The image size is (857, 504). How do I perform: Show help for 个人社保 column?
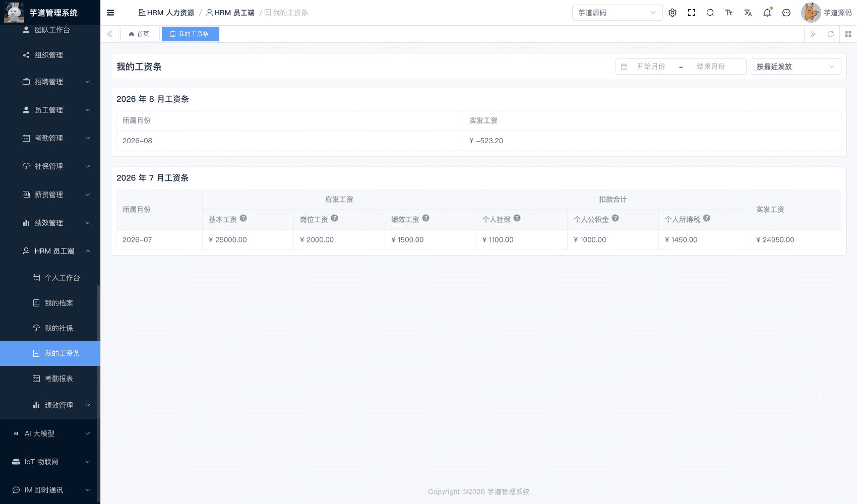click(517, 218)
